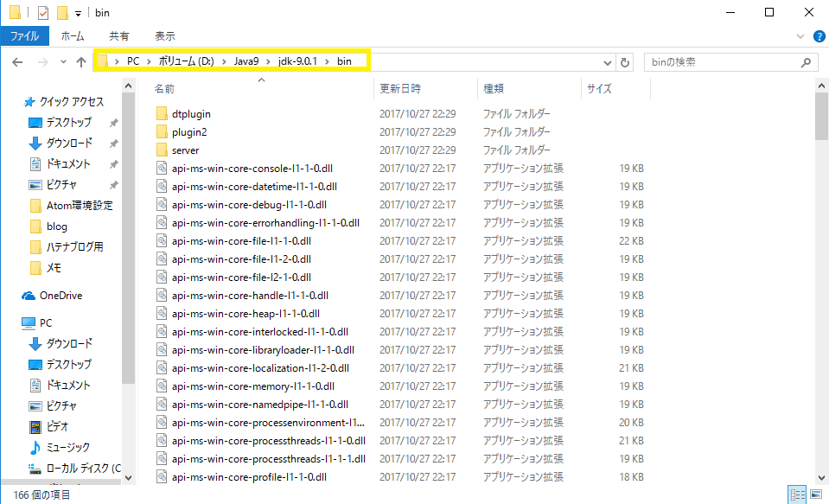Sort by the サイズ column header
The width and height of the screenshot is (829, 504).
599,89
